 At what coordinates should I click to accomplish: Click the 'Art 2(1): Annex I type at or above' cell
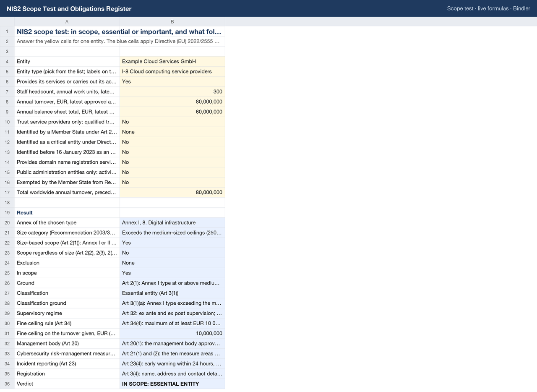tap(172, 283)
